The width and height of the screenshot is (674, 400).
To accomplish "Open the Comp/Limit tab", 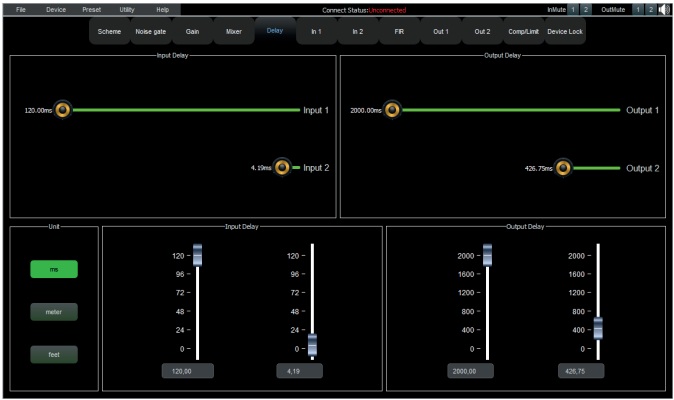I will (x=523, y=32).
